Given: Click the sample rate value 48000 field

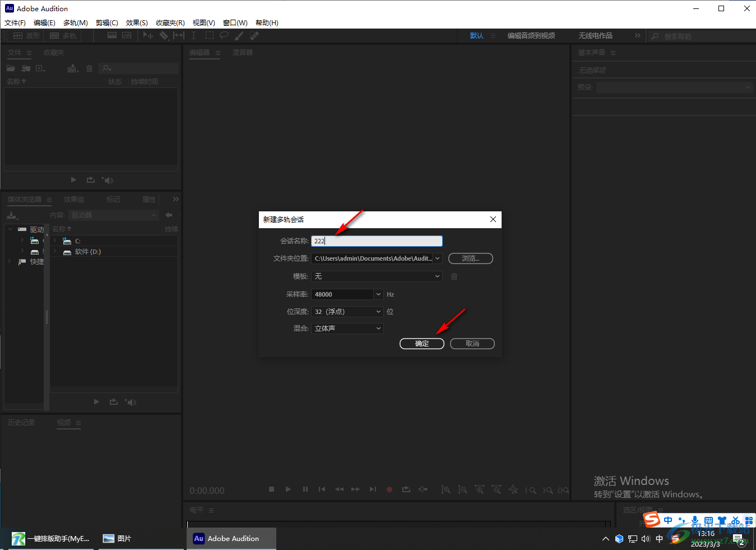Looking at the screenshot, I should pos(342,294).
